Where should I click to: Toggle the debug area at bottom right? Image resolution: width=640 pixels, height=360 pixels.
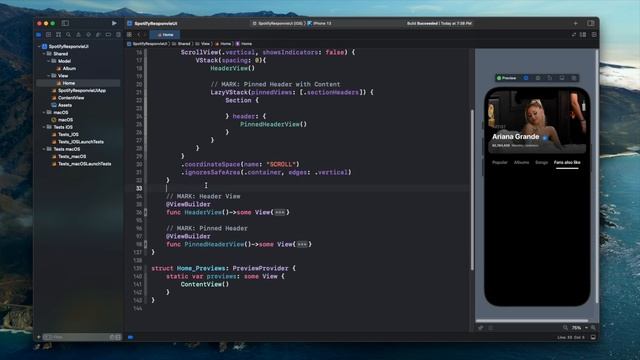pyautogui.click(x=593, y=337)
